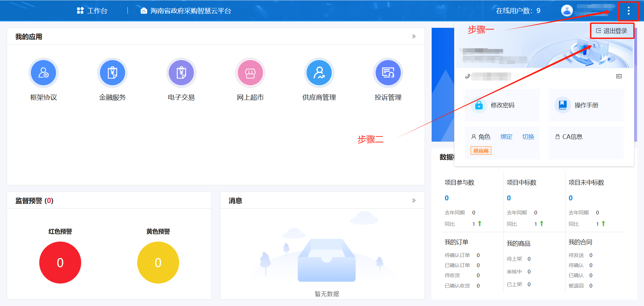The height and width of the screenshot is (306, 644).
Task: Click the 监督预警 (0) heading
Action: [34, 201]
